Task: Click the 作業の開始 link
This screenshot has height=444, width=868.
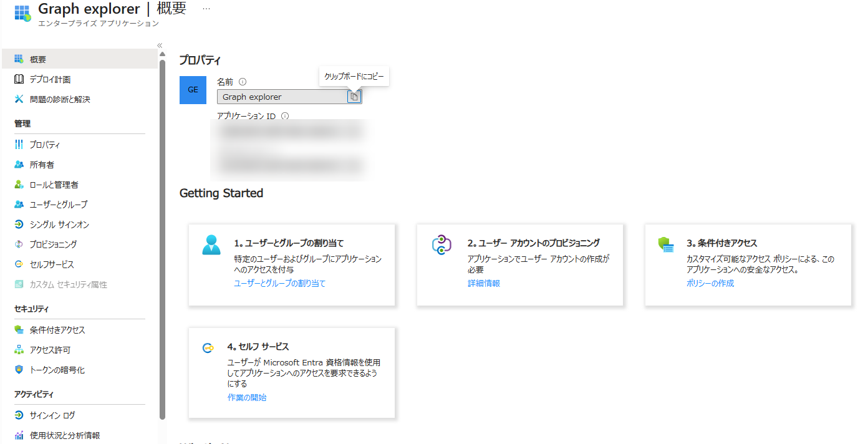Action: click(247, 397)
